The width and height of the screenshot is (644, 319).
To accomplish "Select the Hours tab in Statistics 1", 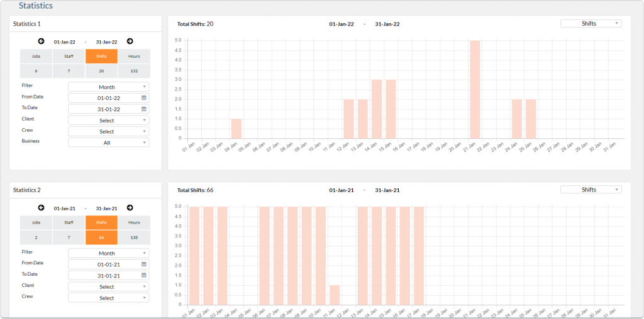I will [134, 57].
